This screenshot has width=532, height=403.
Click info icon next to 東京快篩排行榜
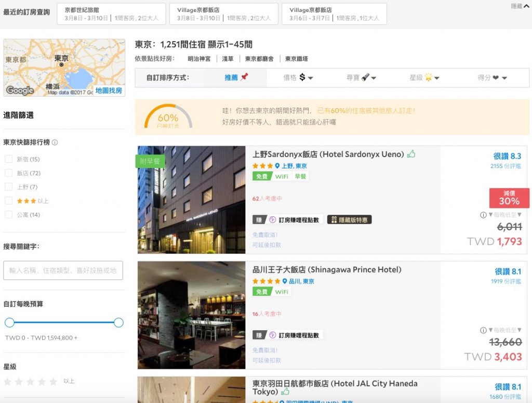click(x=55, y=142)
